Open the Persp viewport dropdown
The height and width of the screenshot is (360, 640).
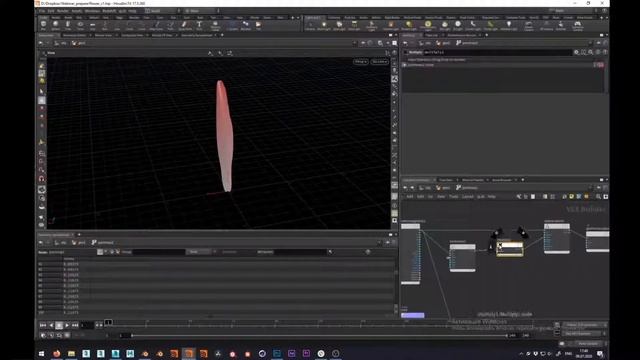coord(361,61)
